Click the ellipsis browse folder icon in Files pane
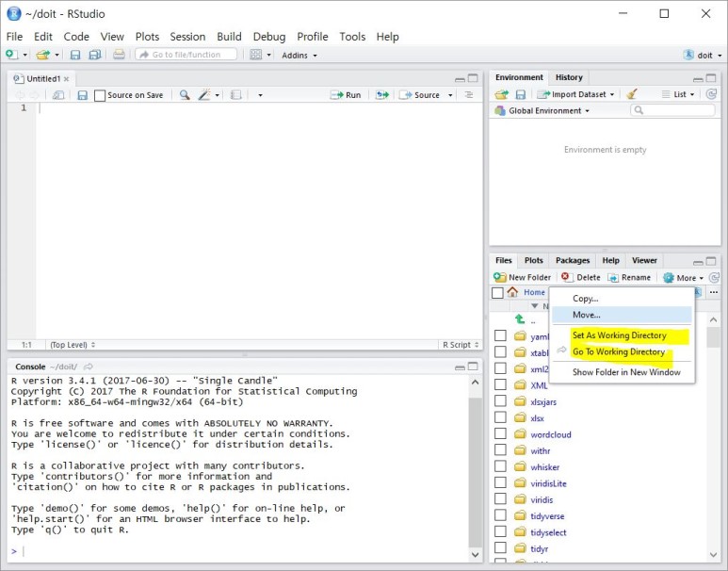 click(x=714, y=292)
